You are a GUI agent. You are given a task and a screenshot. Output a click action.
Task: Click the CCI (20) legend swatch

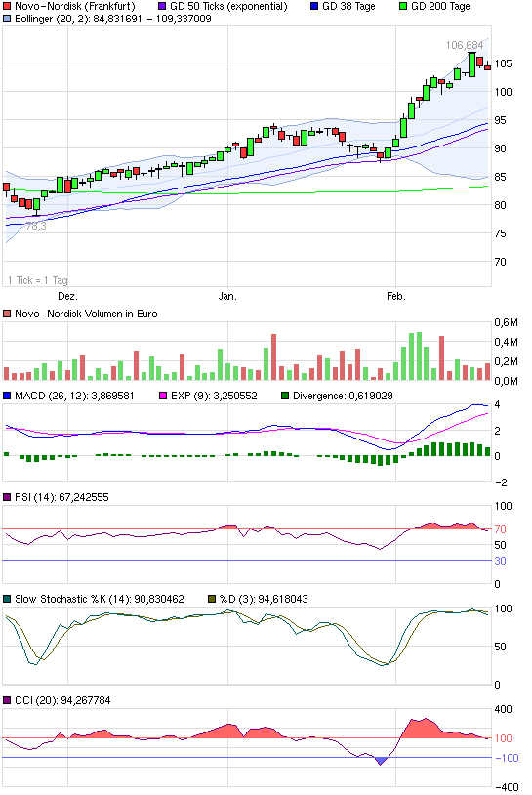(x=7, y=700)
